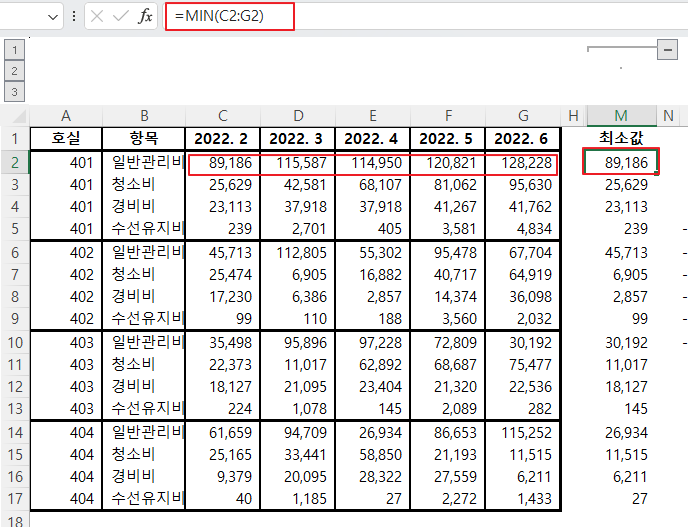Click the 항목 header cell
This screenshot has height=527, width=688.
point(143,139)
